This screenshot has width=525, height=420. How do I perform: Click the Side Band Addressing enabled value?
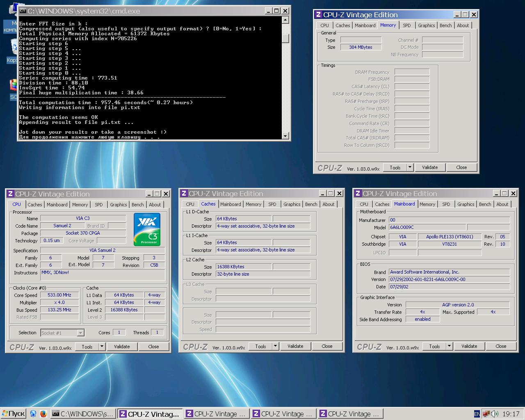pos(422,319)
